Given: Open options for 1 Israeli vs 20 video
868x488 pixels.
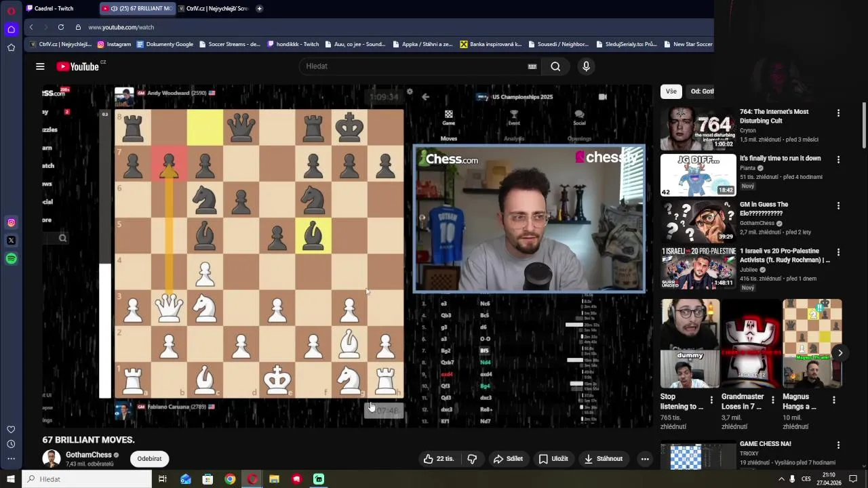Looking at the screenshot, I should click(x=838, y=252).
